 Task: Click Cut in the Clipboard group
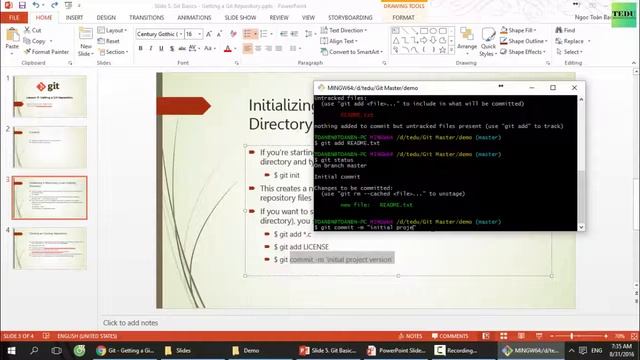[33, 30]
